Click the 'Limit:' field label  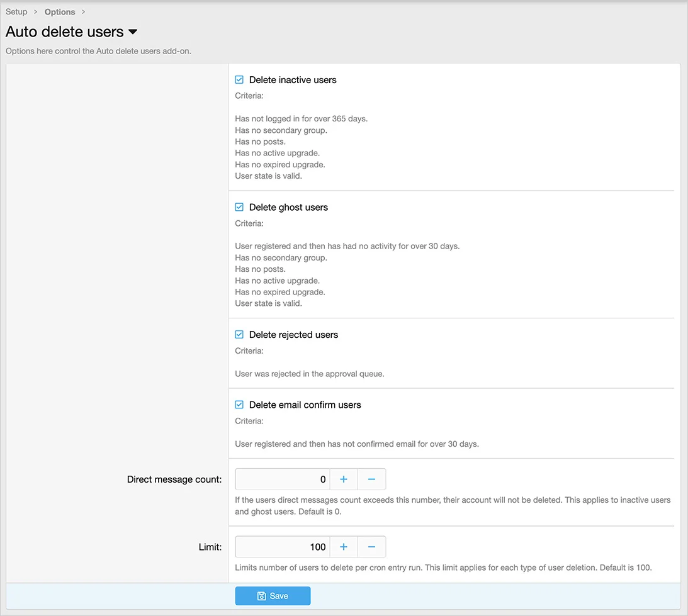(x=210, y=547)
